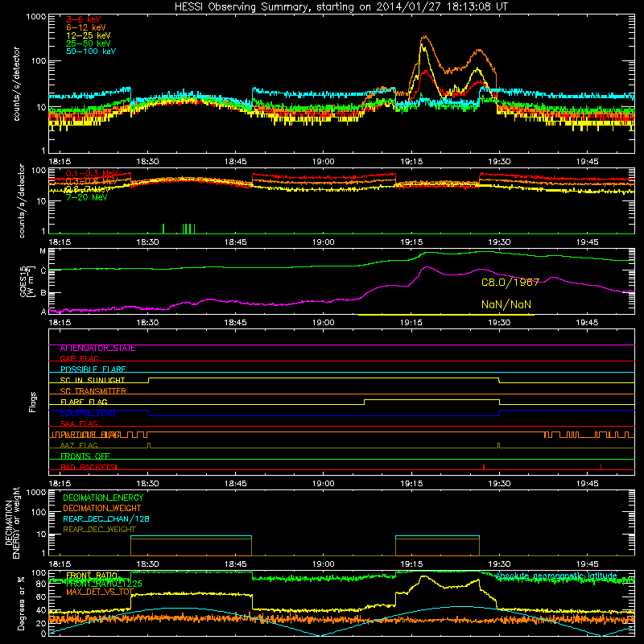Image resolution: width=644 pixels, height=644 pixels.
Task: Click the MAX_DET_VS_TOT legend label
Action: [x=100, y=592]
